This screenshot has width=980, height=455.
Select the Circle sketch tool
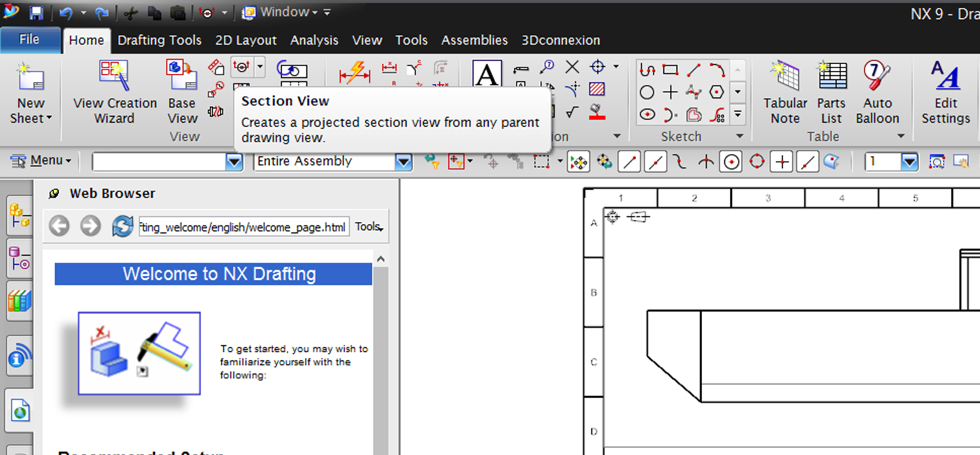(647, 93)
